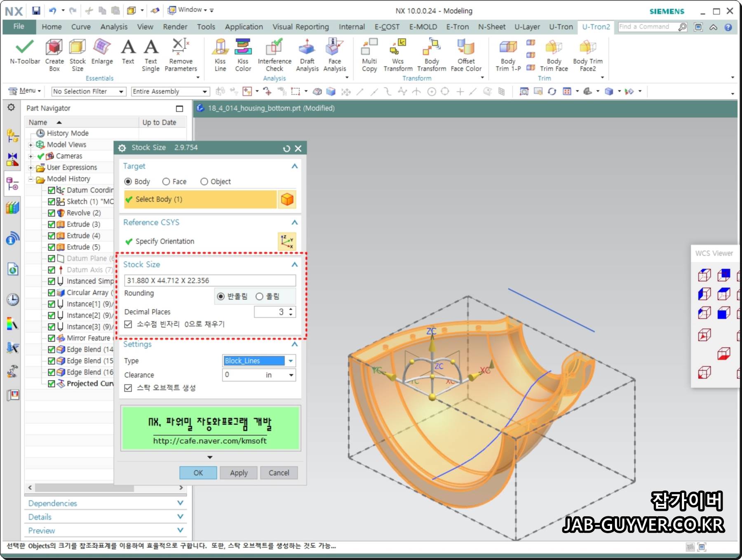Click the OK button
Viewport: 742px width, 560px height.
click(198, 473)
